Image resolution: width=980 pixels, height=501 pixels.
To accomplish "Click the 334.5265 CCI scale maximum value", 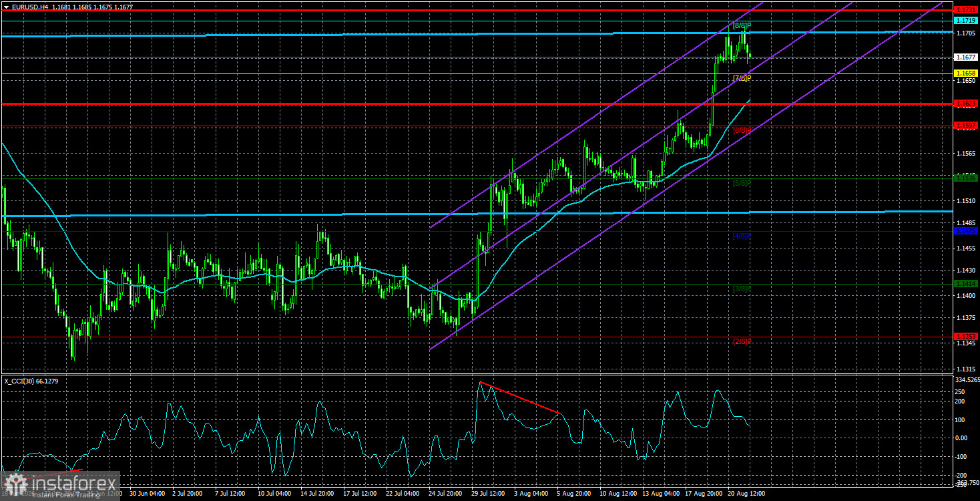I will pos(966,379).
